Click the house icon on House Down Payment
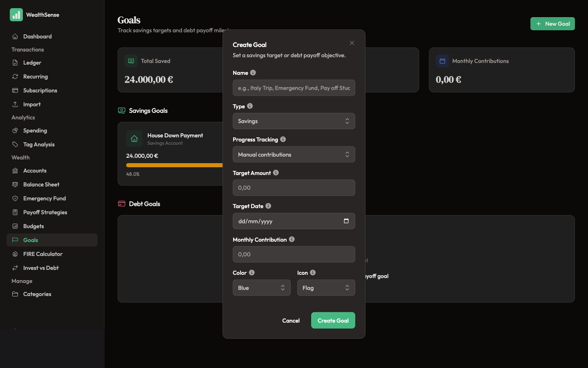588x368 pixels. pos(134,139)
